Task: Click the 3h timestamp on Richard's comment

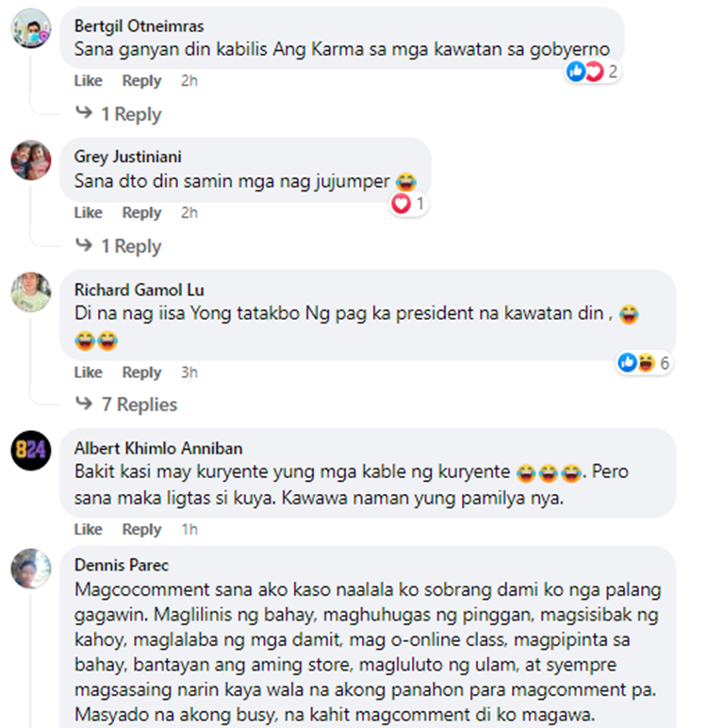Action: click(189, 372)
